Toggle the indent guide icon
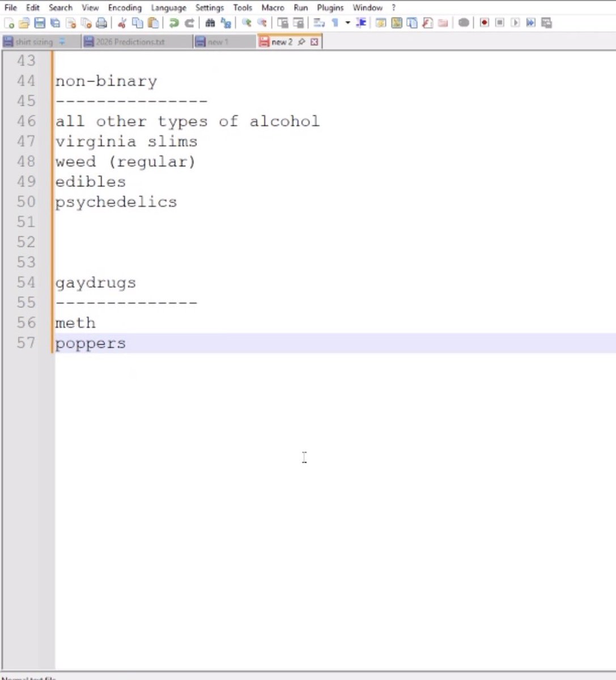This screenshot has height=680, width=616. tap(361, 23)
